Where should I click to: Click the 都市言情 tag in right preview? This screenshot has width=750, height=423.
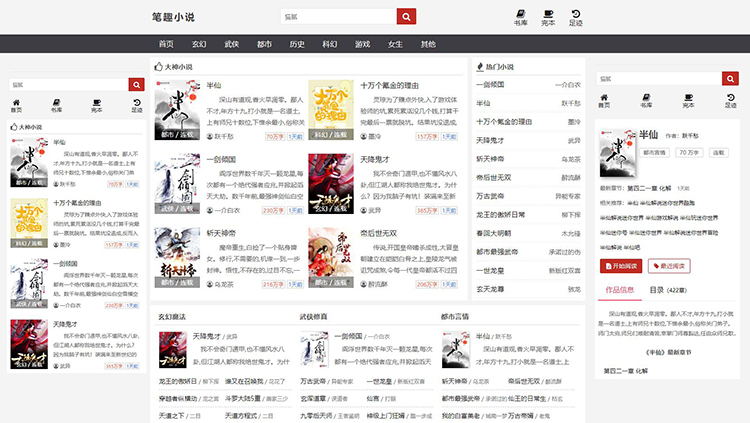(654, 153)
